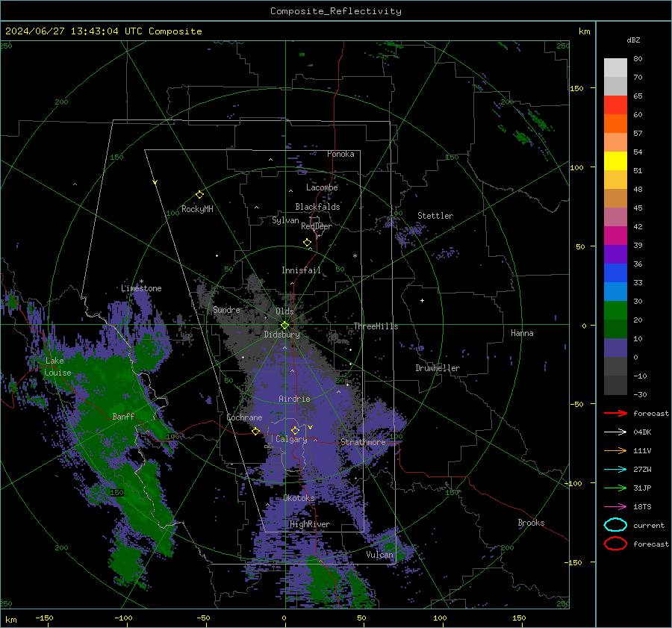Image resolution: width=672 pixels, height=628 pixels.
Task: Click the Didsbury town label
Action: coord(281,335)
